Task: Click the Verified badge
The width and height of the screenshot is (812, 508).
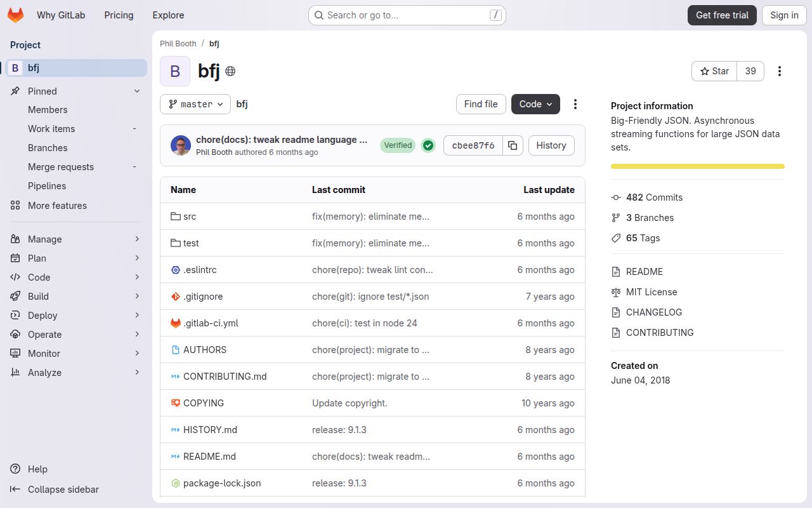Action: [x=398, y=145]
